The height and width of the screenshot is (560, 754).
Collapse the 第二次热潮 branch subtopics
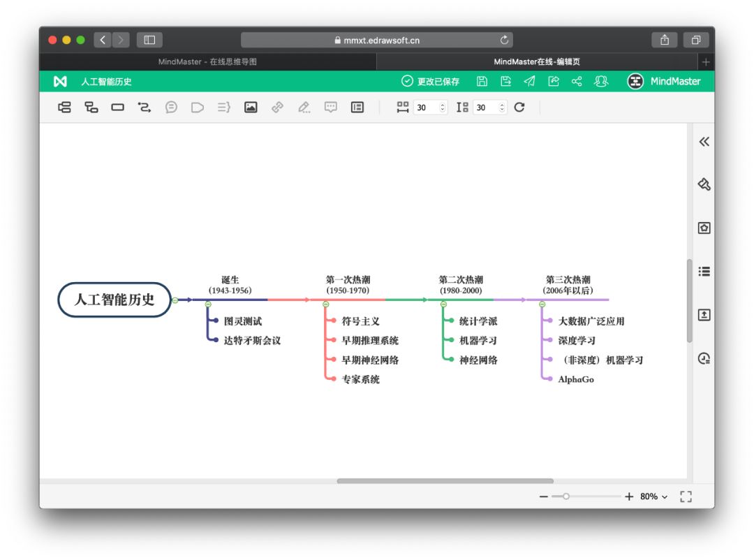[x=444, y=304]
